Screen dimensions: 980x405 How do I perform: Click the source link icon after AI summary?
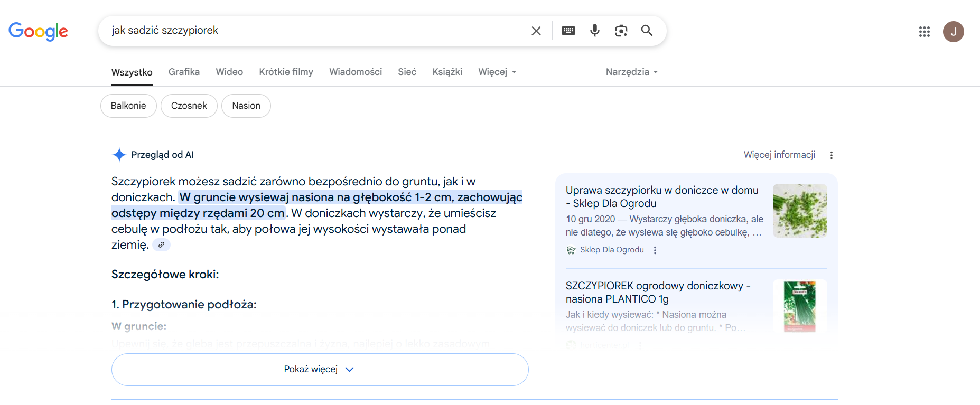point(161,245)
